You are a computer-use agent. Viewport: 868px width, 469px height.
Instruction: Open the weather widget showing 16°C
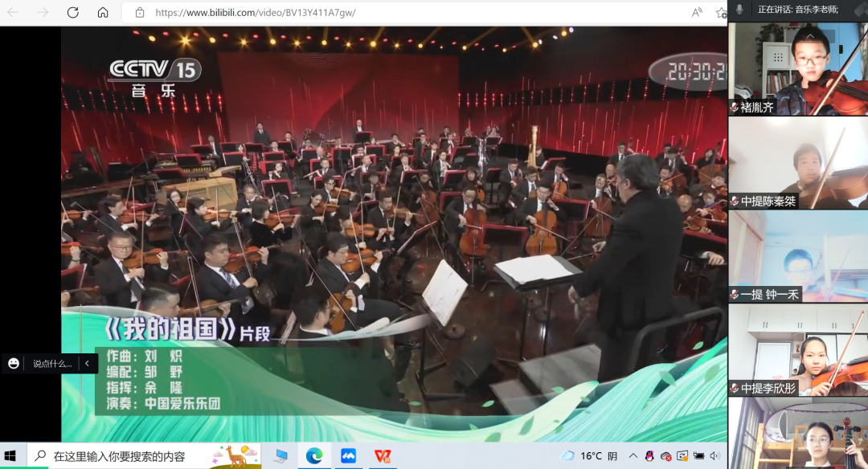[591, 456]
